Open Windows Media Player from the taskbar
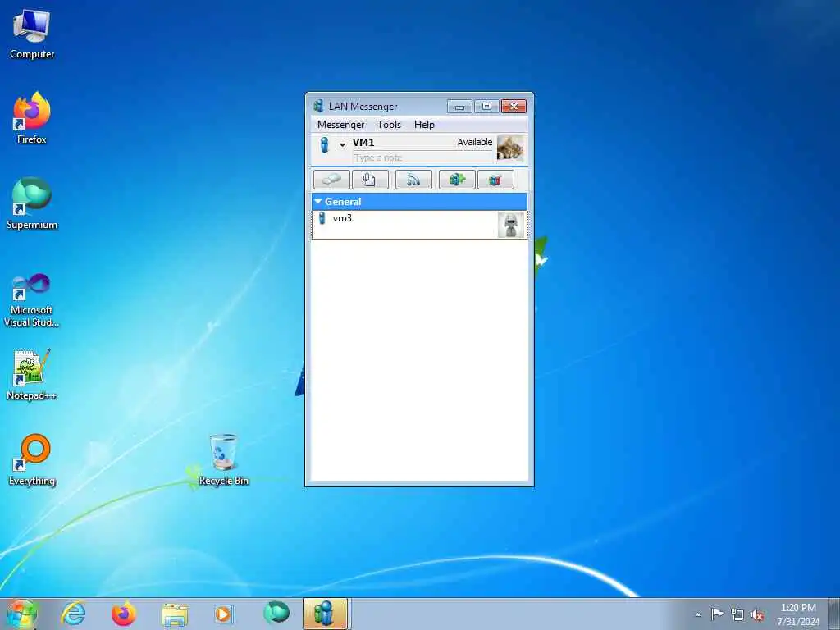The height and width of the screenshot is (630, 840). (225, 614)
